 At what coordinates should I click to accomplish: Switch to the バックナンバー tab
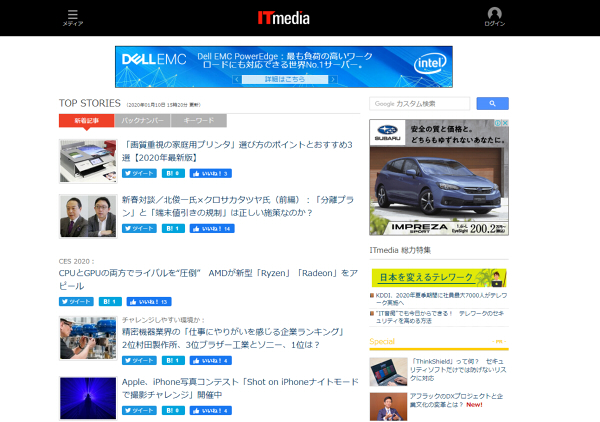point(142,121)
